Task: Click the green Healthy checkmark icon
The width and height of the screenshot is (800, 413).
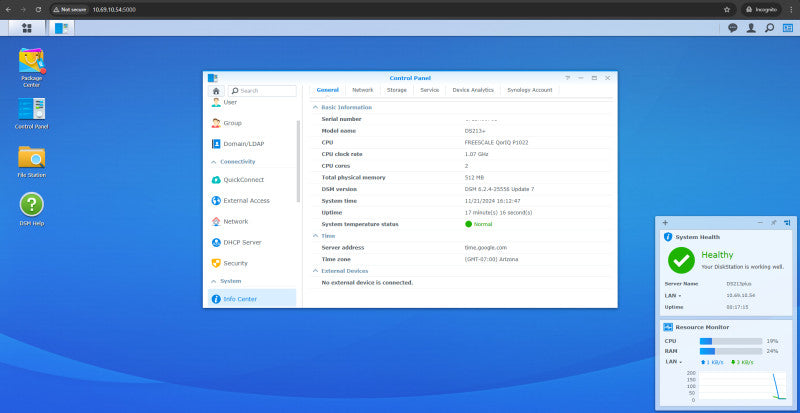Action: pyautogui.click(x=681, y=260)
